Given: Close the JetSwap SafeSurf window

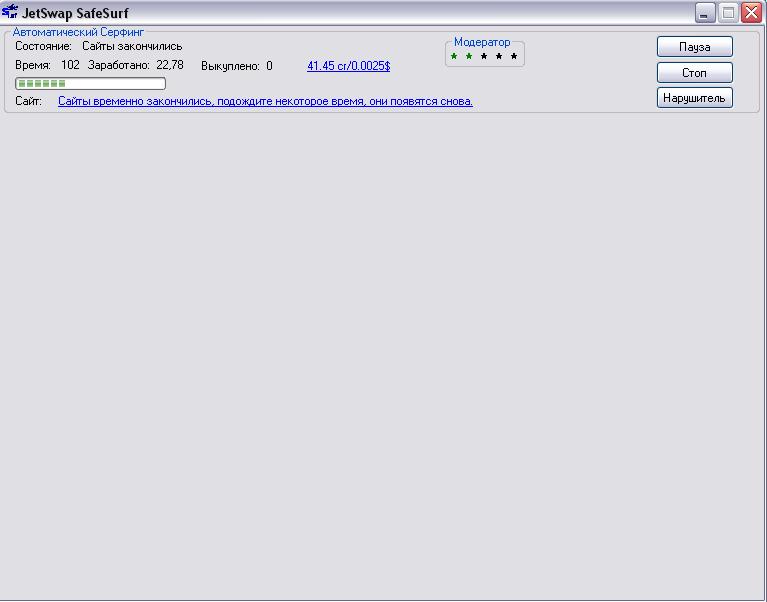Looking at the screenshot, I should pos(751,13).
